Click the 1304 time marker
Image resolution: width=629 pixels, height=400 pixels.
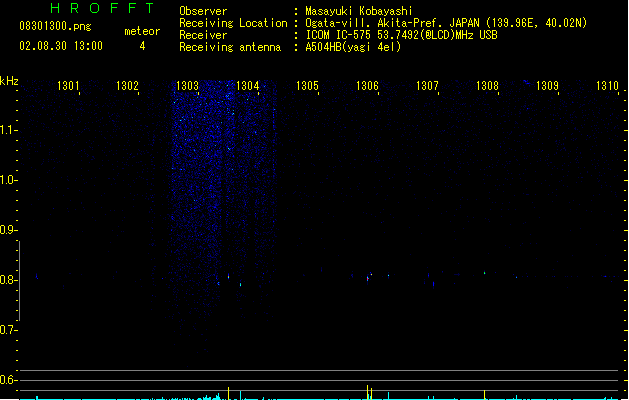coord(248,86)
